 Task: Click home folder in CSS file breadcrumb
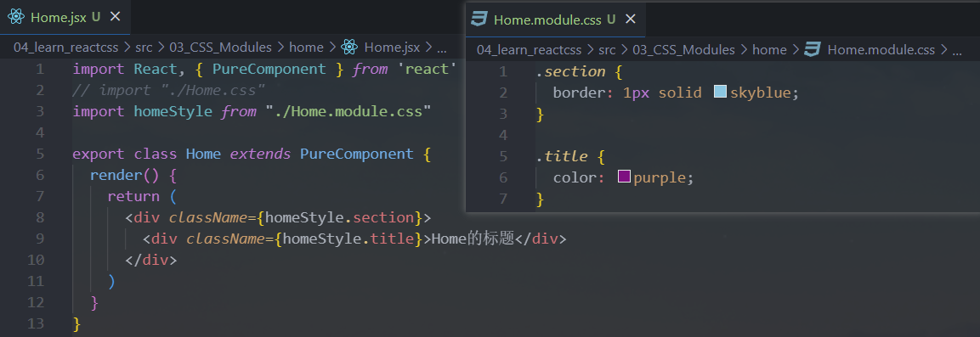pos(769,50)
